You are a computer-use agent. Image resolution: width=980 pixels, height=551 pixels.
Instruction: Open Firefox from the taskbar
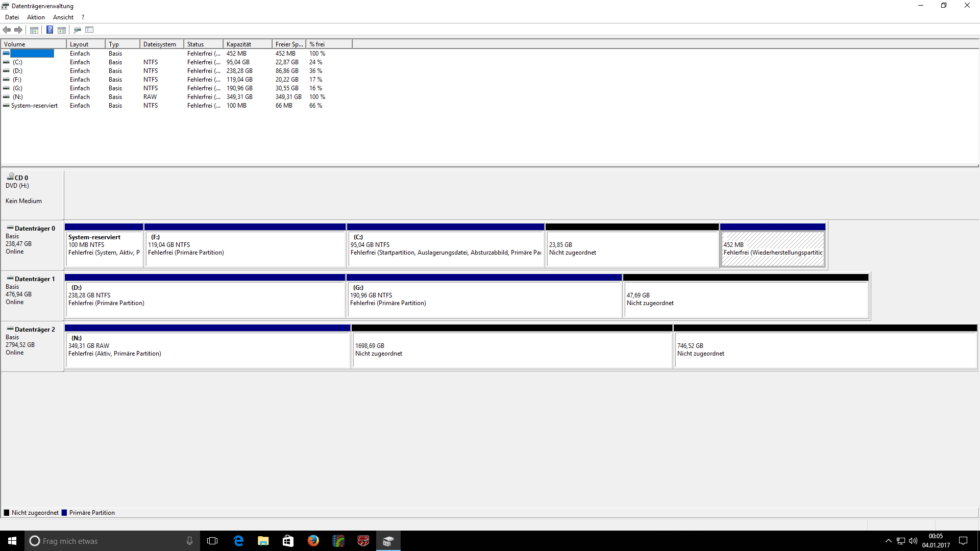pyautogui.click(x=313, y=541)
